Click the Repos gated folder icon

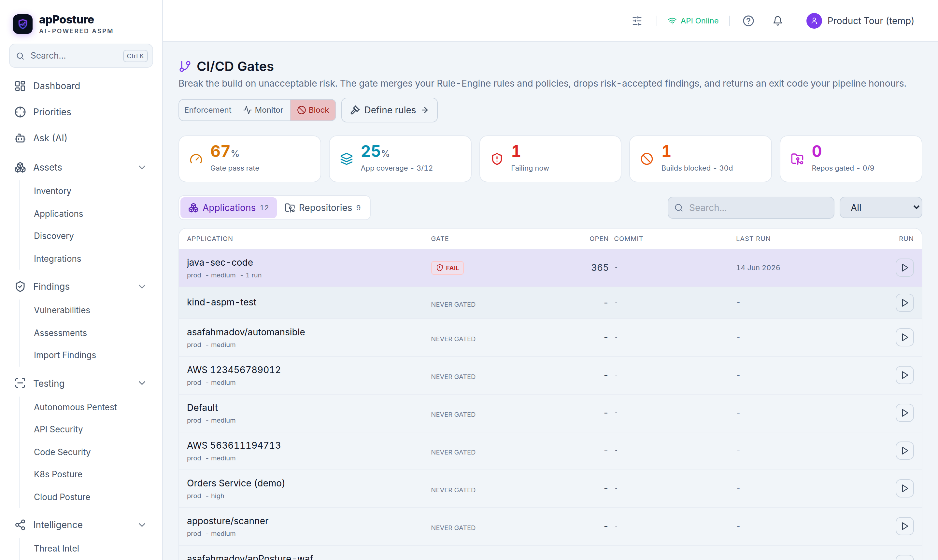point(797,159)
